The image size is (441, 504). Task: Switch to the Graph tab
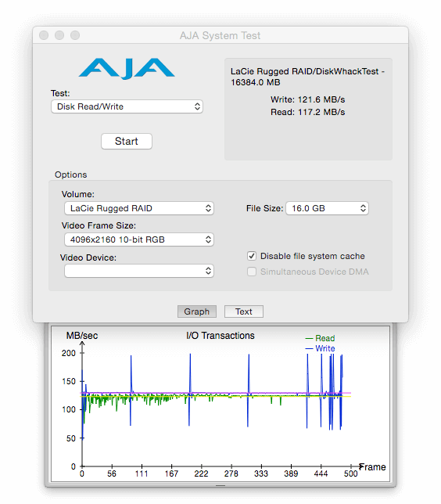[x=197, y=311]
